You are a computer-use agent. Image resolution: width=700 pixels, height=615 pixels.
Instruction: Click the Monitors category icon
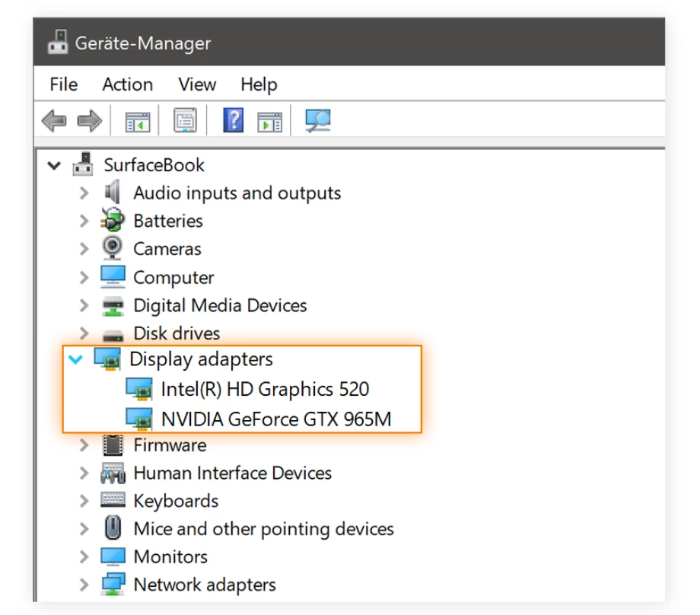click(113, 556)
